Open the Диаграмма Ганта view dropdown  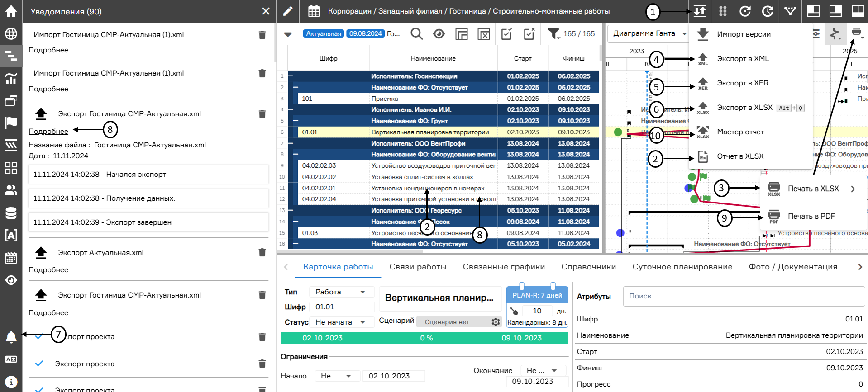pos(648,33)
